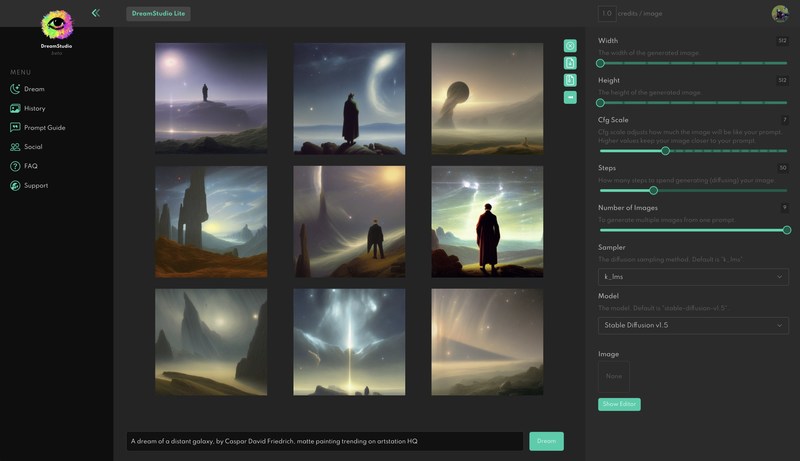This screenshot has width=800, height=461.
Task: Click the prompt text input field
Action: (x=324, y=441)
